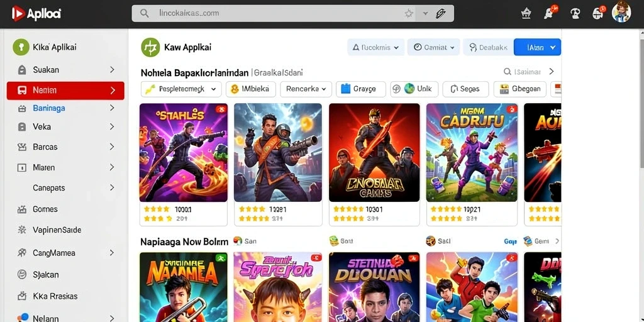The height and width of the screenshot is (322, 644).
Task: Expand the Suakan sidebar chevron
Action: click(112, 70)
